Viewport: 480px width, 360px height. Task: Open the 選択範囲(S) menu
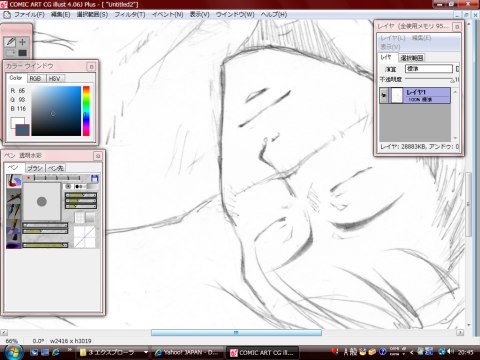92,15
